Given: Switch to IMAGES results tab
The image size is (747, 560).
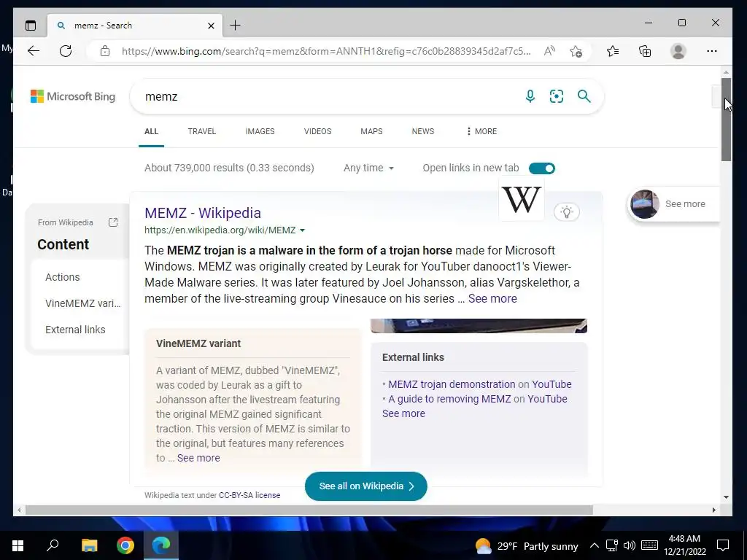Looking at the screenshot, I should coord(260,131).
